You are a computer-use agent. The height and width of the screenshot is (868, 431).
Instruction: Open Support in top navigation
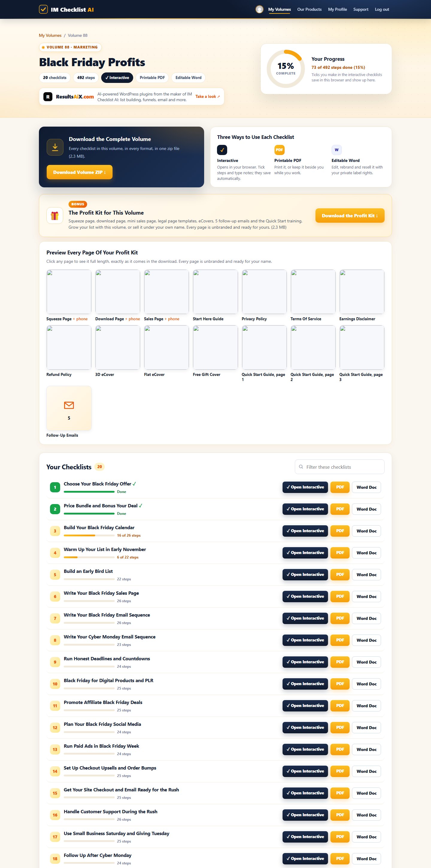[x=361, y=10]
